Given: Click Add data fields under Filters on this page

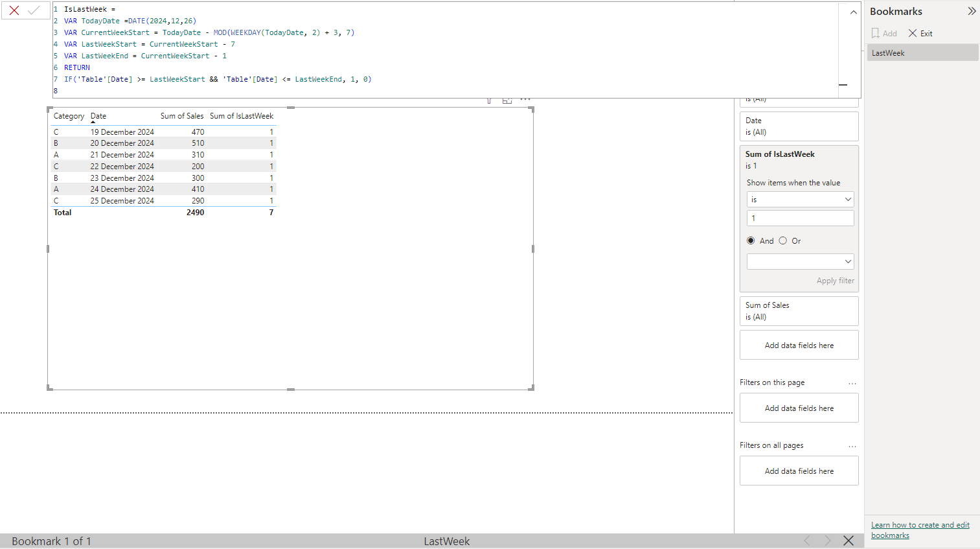Looking at the screenshot, I should [x=799, y=408].
